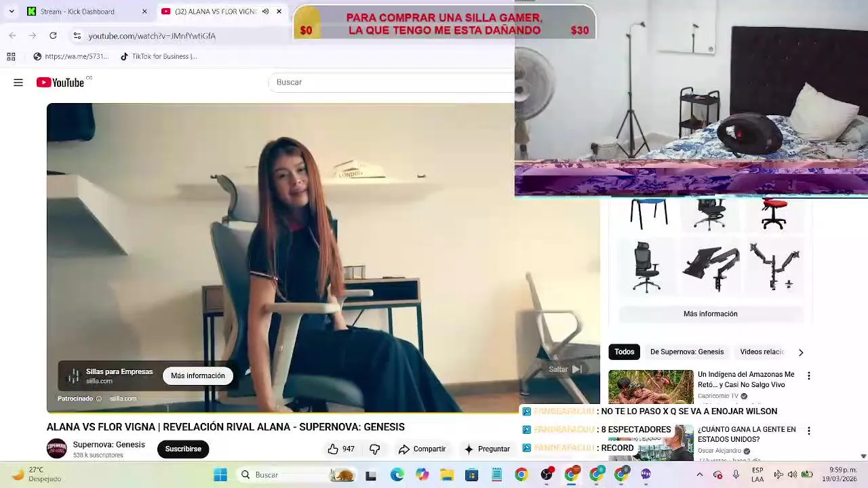Open the sillla.com sponsored link
This screenshot has width=868, height=488.
pos(123,399)
